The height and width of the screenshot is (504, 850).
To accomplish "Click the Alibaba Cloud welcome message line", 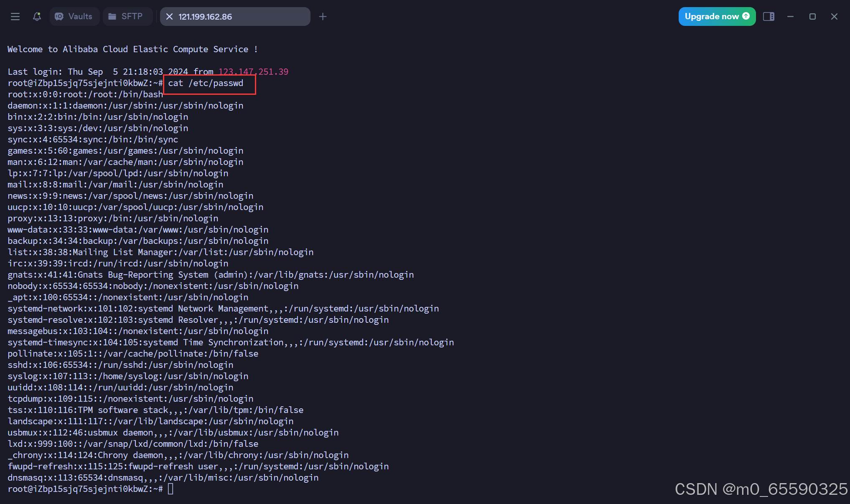I will click(132, 49).
